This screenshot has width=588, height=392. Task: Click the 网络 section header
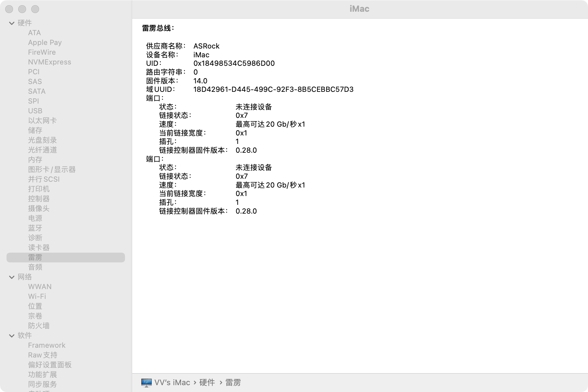25,277
